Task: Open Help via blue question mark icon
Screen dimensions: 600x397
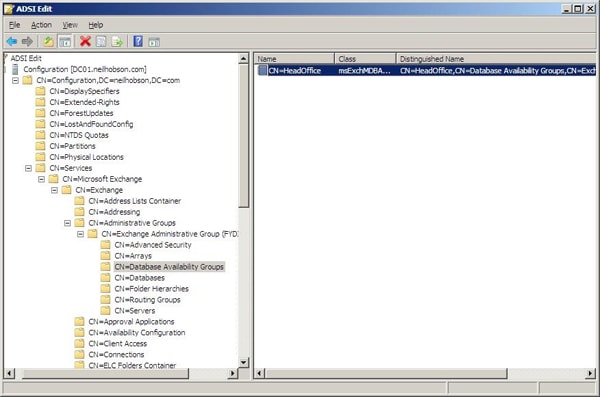Action: (138, 41)
